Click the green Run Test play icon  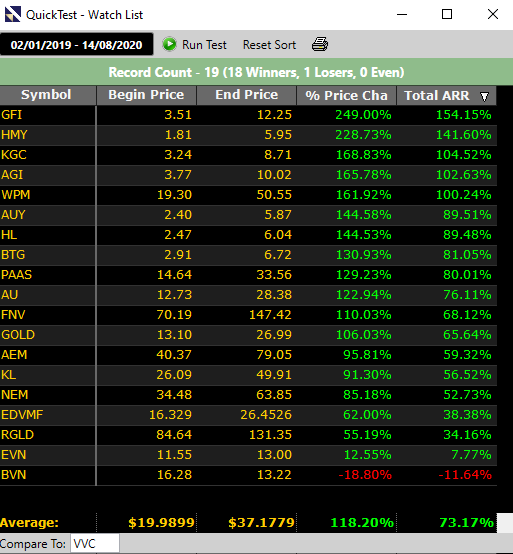[x=169, y=45]
